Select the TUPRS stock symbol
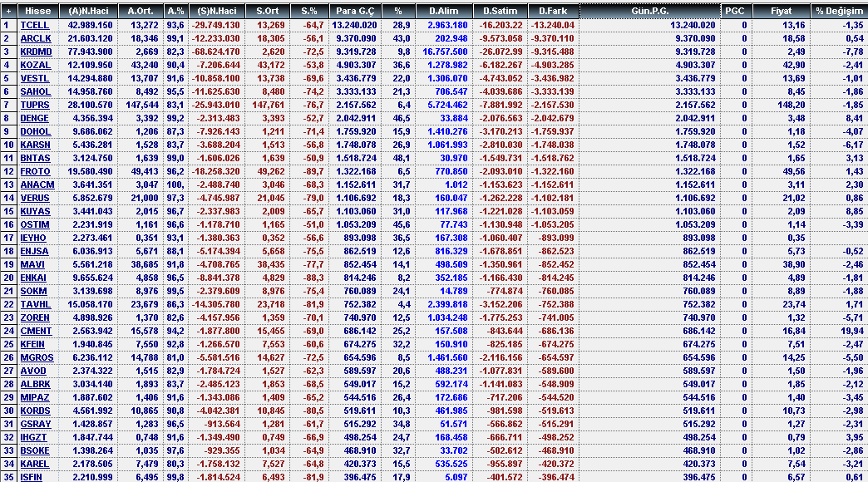 35,106
